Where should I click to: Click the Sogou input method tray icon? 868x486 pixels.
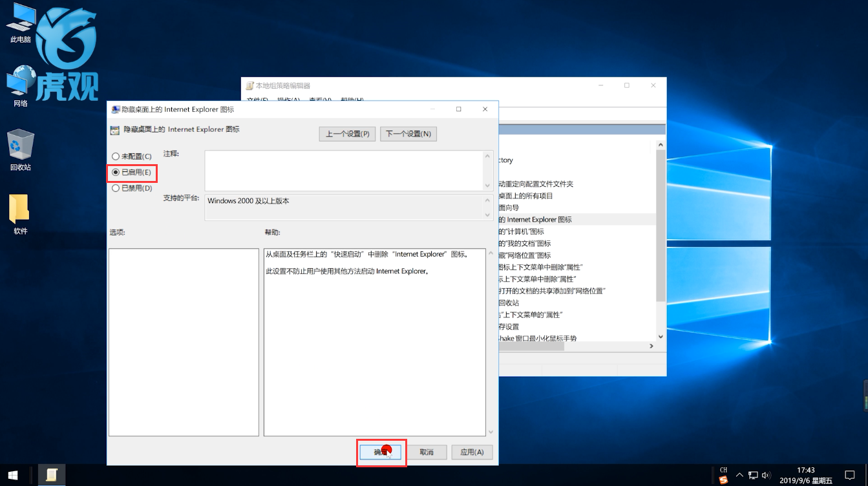coord(724,479)
